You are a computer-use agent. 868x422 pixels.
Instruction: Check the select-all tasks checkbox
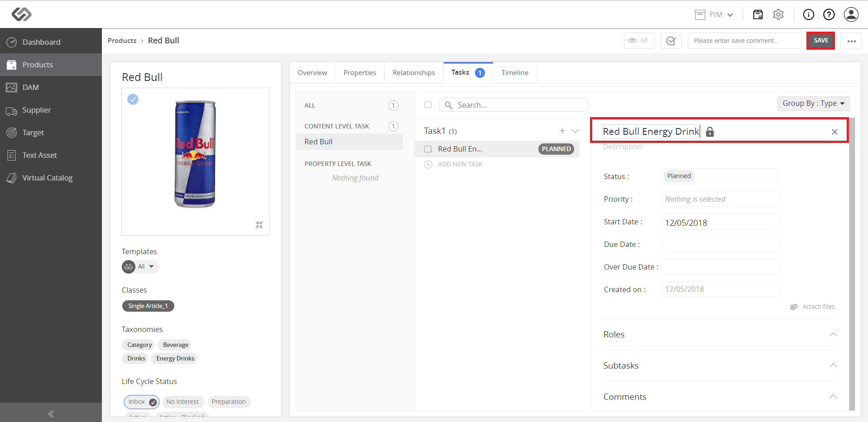428,105
